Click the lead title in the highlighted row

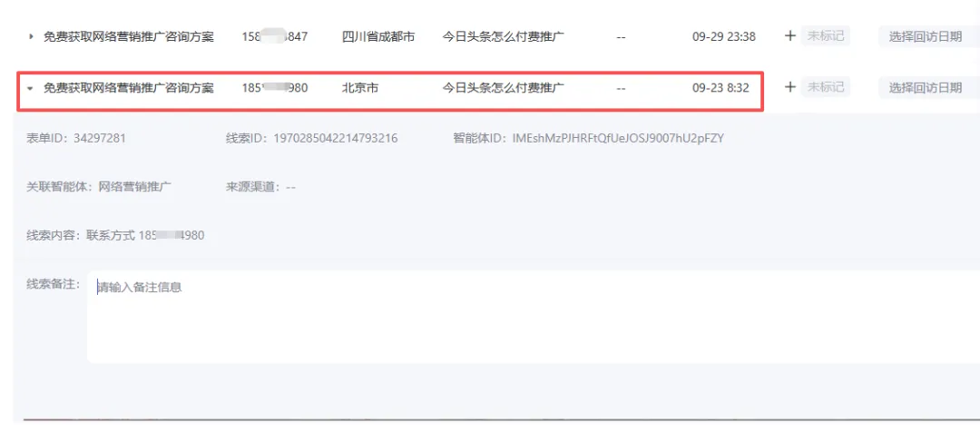(x=129, y=88)
